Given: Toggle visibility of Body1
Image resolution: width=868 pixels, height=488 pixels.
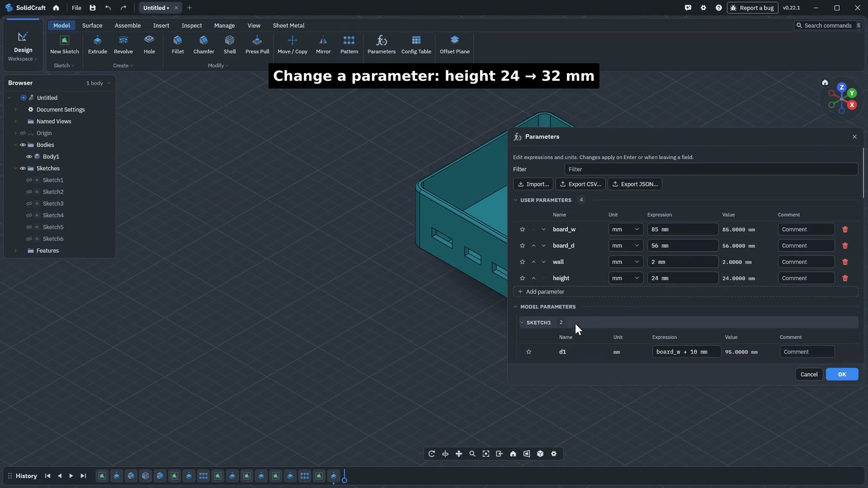Looking at the screenshot, I should pos(29,157).
